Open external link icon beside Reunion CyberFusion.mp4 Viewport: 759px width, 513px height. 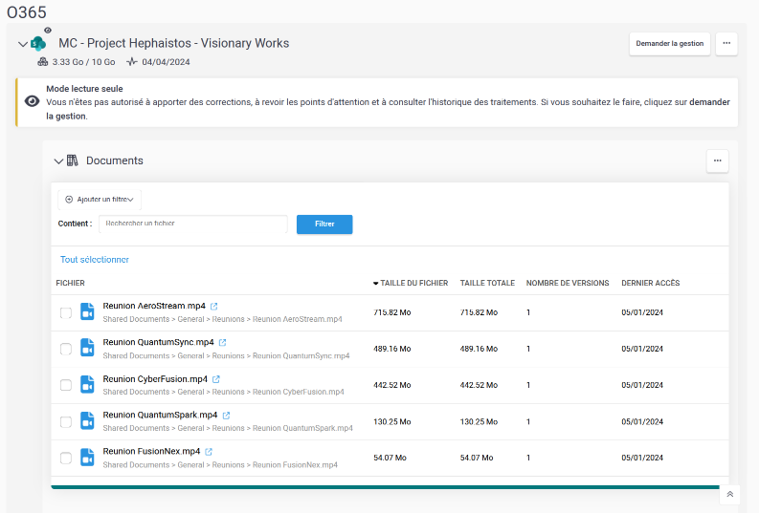[216, 379]
